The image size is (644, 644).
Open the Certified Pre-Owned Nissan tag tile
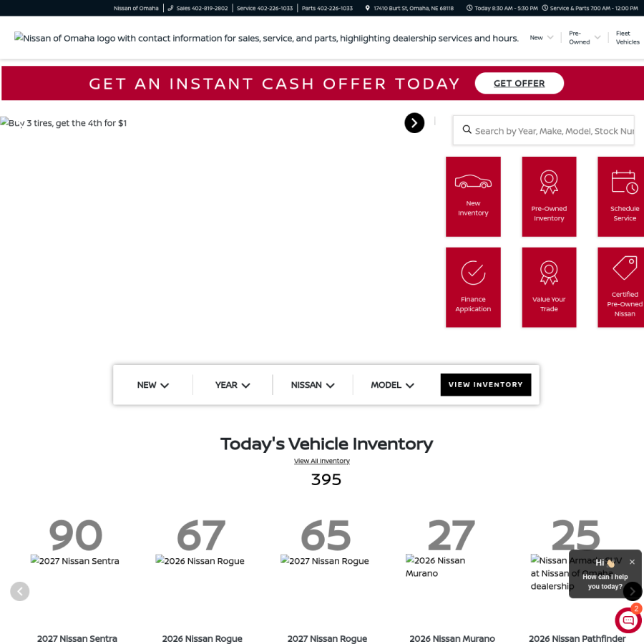[622, 287]
